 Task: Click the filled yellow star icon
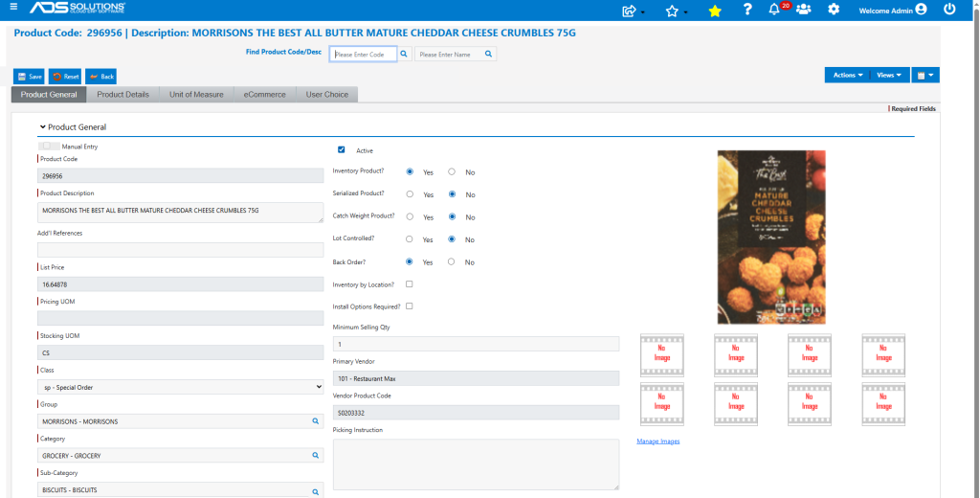coord(715,11)
